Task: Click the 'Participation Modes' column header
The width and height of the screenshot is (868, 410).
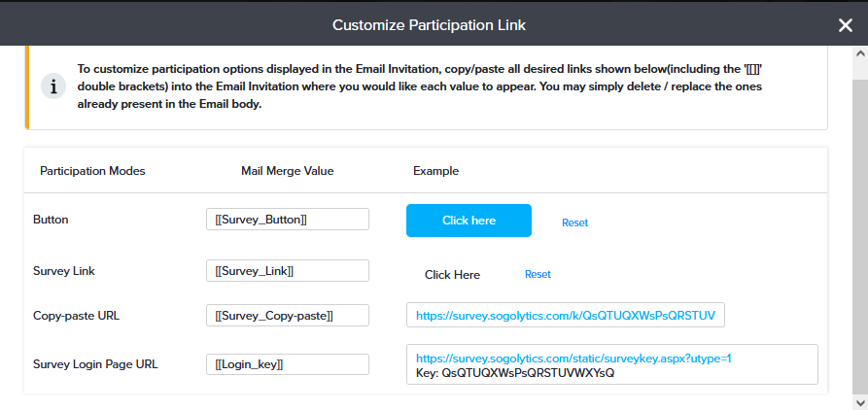Action: point(92,171)
